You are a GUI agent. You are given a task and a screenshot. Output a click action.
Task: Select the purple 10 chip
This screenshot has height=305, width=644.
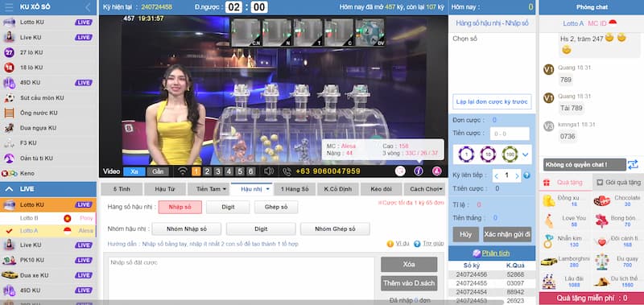click(488, 155)
